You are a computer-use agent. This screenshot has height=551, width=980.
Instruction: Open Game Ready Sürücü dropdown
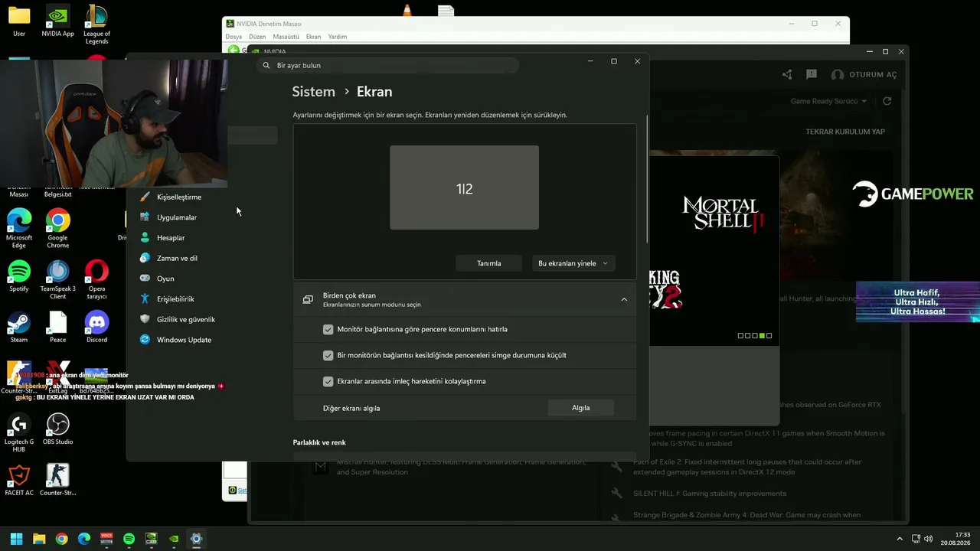point(829,101)
